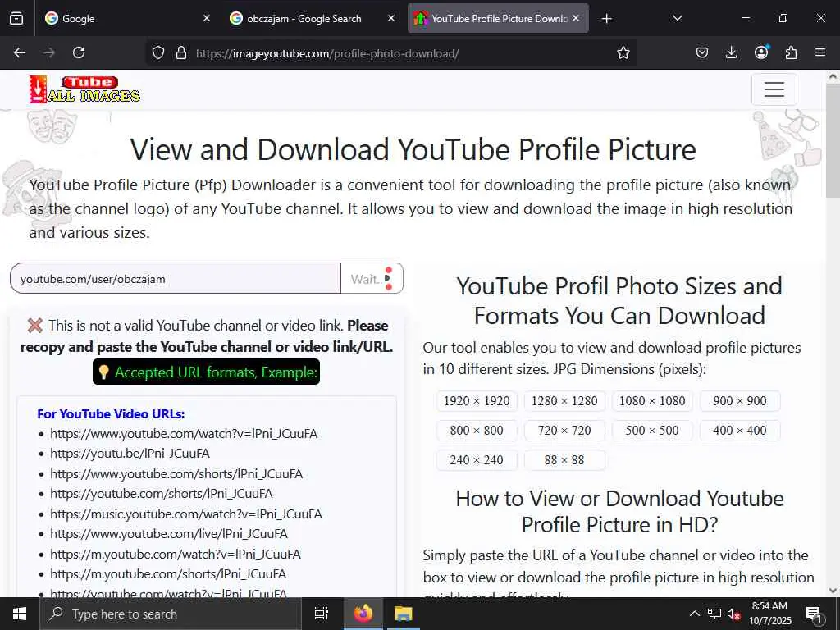Click the youtube.com/watch?v=lPni_JCuuFA www example

[x=184, y=433]
